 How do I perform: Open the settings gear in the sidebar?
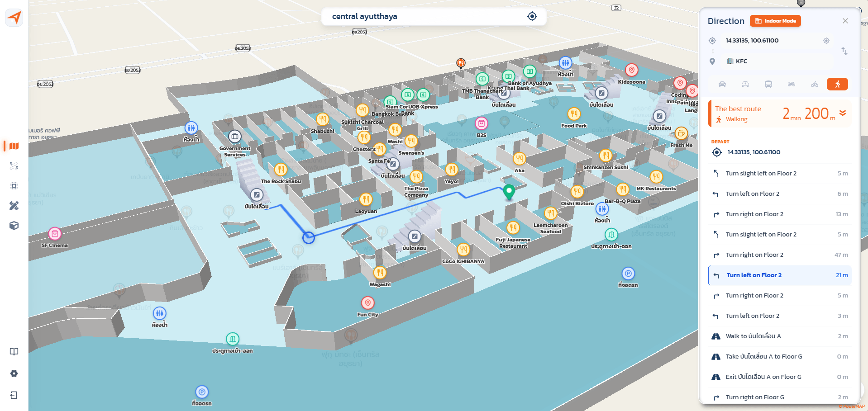pos(14,373)
